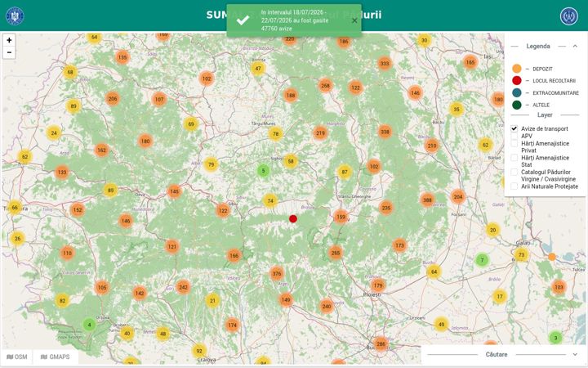Image resolution: width=588 pixels, height=368 pixels.
Task: Open the green cluster marker 5
Action: click(x=263, y=171)
